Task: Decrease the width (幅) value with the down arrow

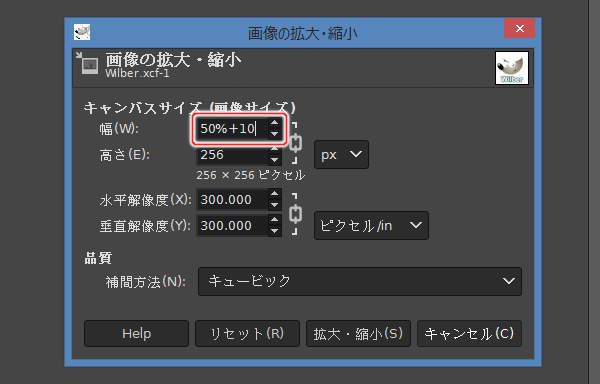Action: point(274,133)
